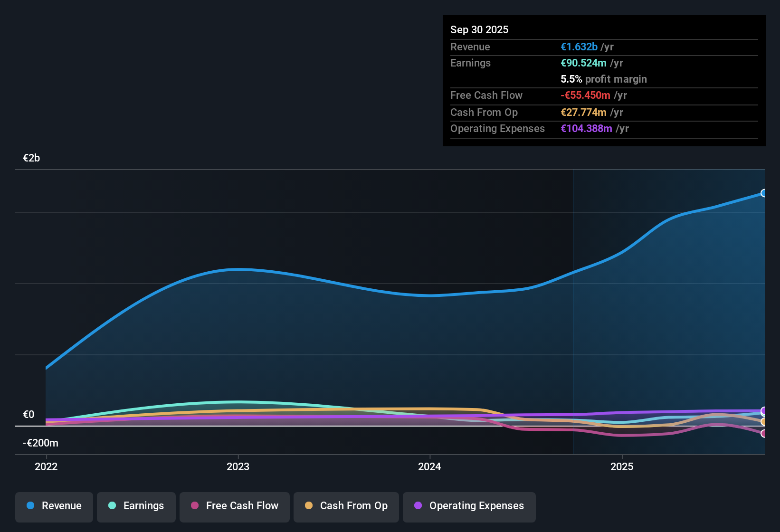This screenshot has height=532, width=780.
Task: Click the 2024 axis label
Action: click(x=429, y=467)
